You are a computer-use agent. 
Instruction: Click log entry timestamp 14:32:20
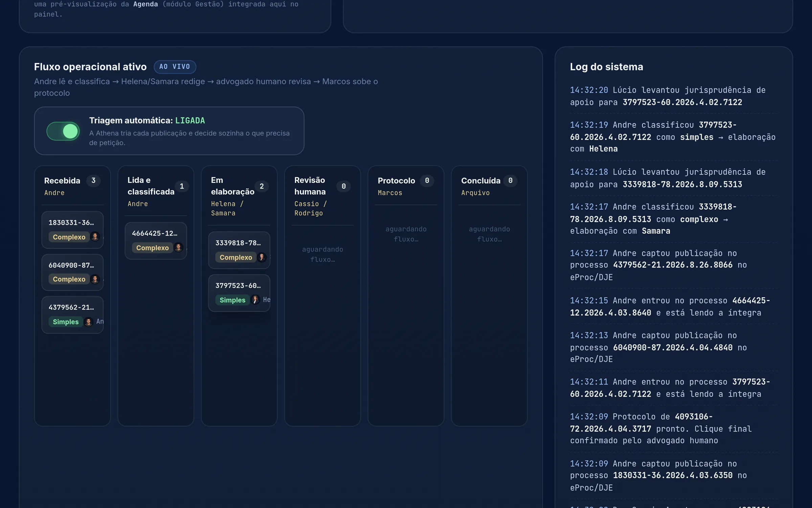click(x=589, y=90)
